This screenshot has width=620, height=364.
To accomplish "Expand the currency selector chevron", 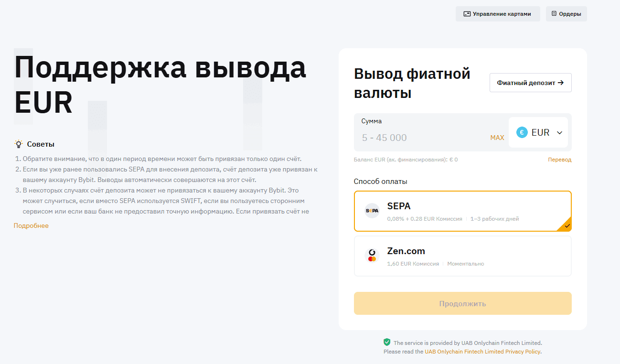I will click(559, 133).
